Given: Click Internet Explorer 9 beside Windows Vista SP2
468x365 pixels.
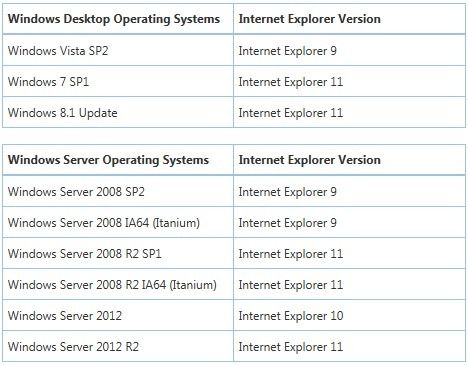Looking at the screenshot, I should [x=287, y=51].
